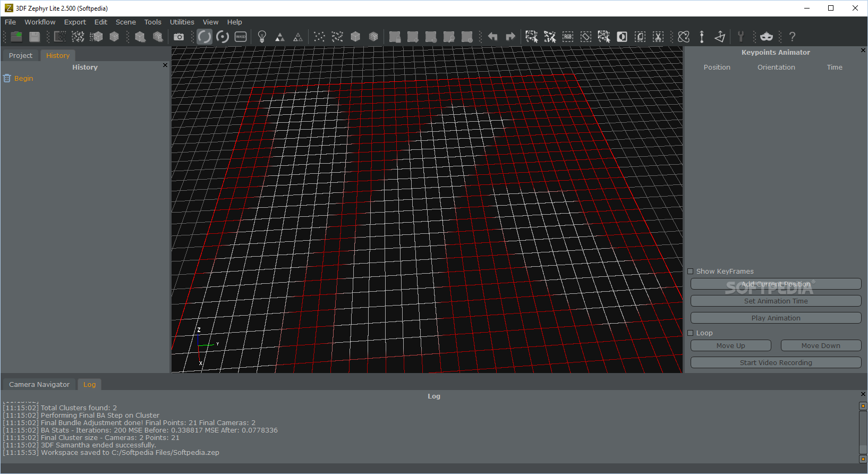Select the highlighted orbit navigation mode icon

205,37
